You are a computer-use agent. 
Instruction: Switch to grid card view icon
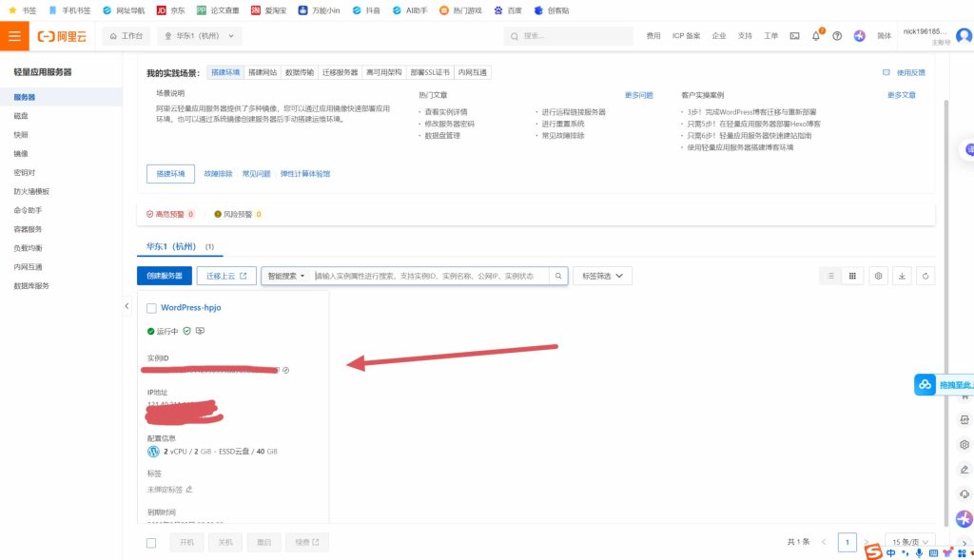point(852,276)
